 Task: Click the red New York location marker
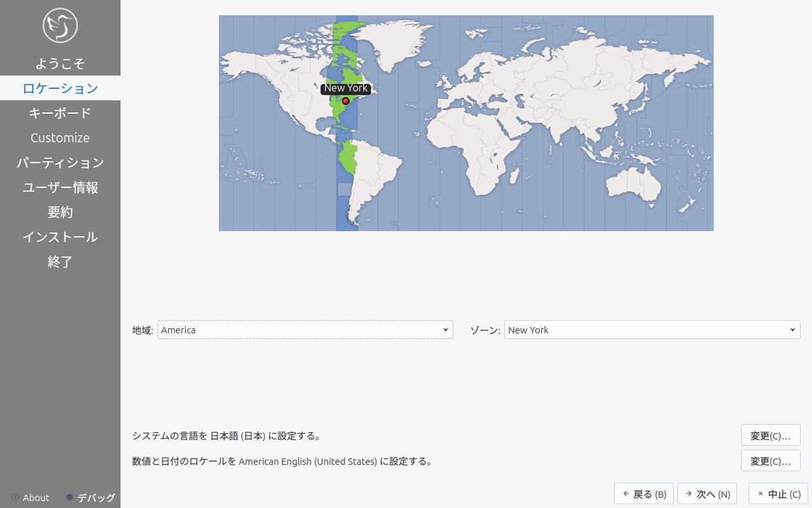(x=346, y=101)
